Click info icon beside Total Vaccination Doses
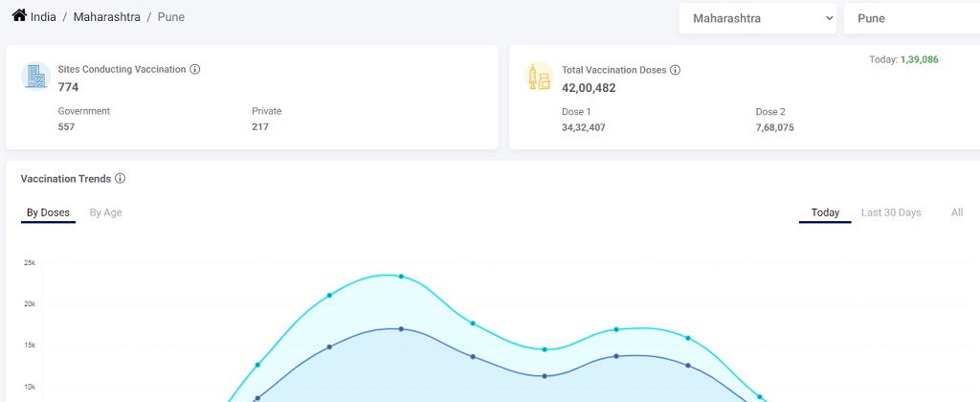Image resolution: width=980 pixels, height=402 pixels. tap(675, 70)
